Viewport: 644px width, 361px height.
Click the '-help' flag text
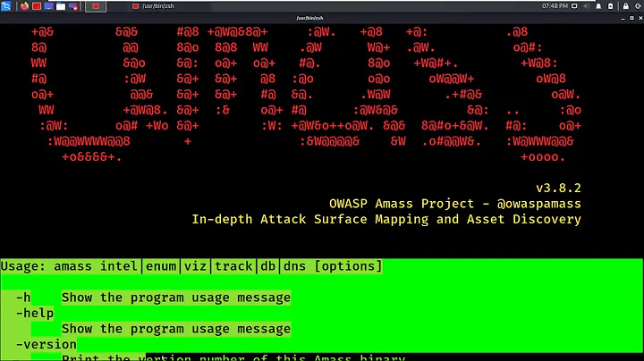pyautogui.click(x=35, y=313)
